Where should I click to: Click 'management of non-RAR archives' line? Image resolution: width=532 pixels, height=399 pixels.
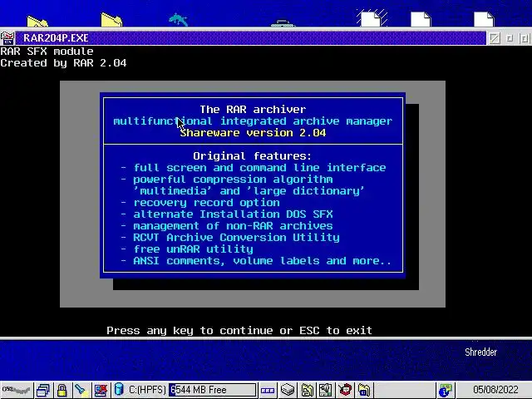pos(233,225)
